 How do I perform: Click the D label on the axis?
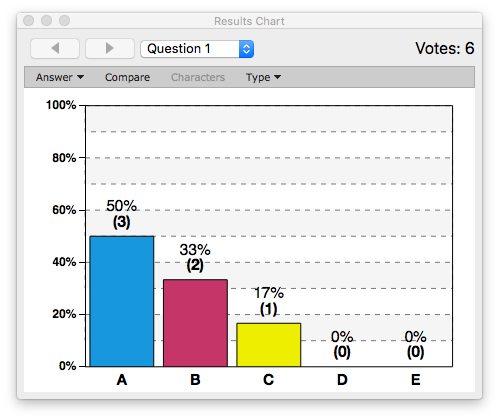[342, 380]
